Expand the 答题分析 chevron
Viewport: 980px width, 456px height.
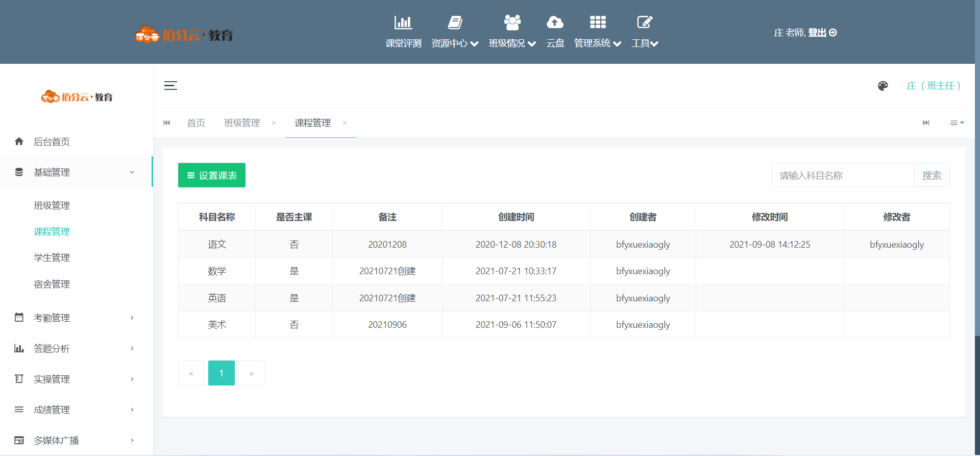pyautogui.click(x=132, y=348)
